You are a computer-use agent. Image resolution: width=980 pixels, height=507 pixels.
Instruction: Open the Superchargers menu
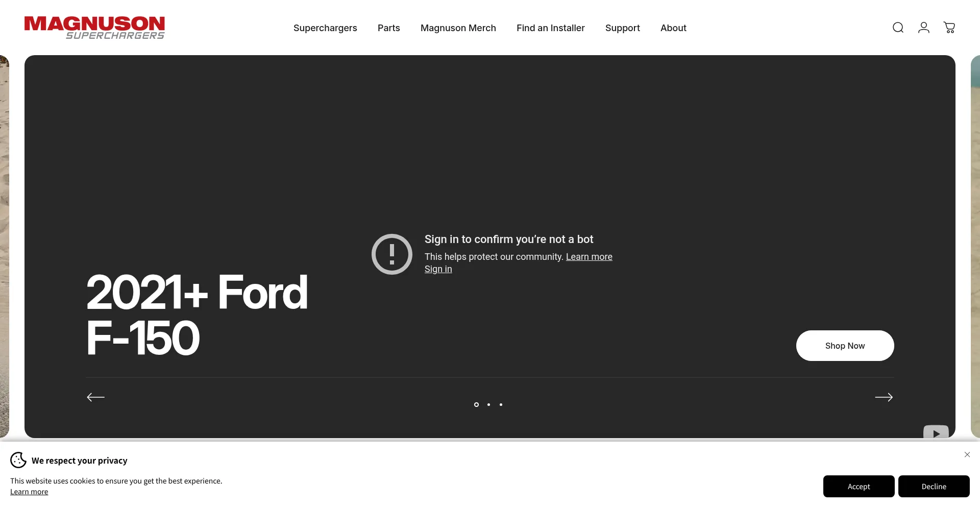tap(325, 28)
